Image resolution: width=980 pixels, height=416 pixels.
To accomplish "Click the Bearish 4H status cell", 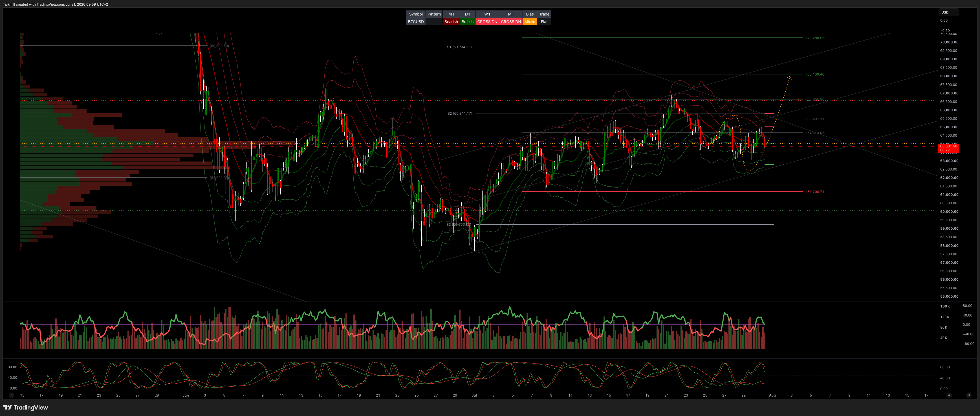I will 451,22.
